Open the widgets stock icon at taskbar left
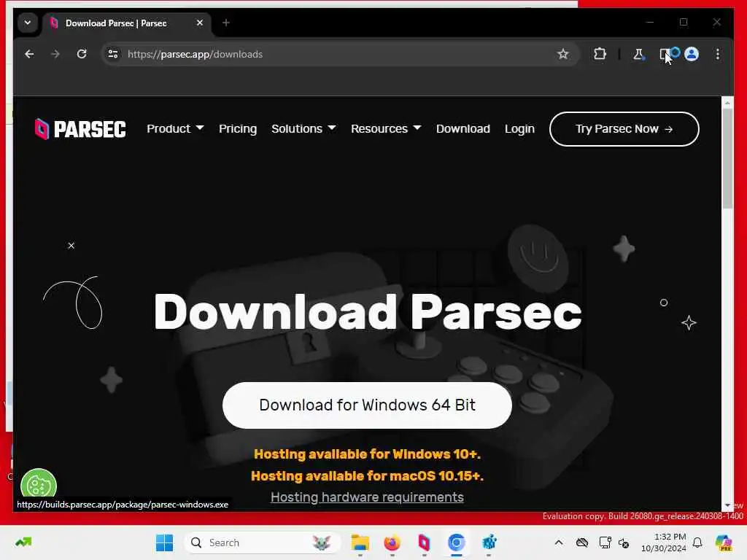 (23, 542)
